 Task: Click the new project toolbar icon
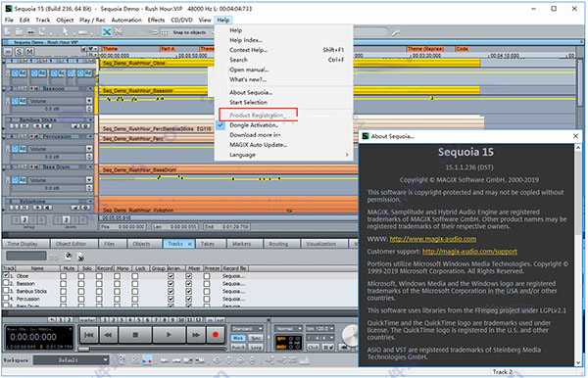pos(8,32)
